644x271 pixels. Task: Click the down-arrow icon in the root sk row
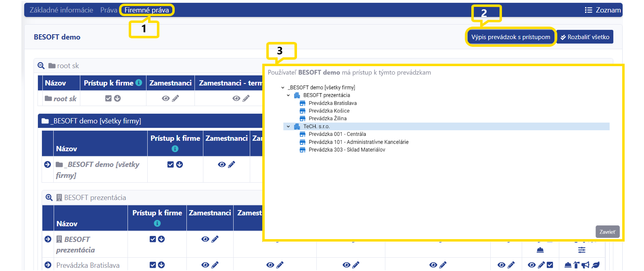[x=117, y=98]
